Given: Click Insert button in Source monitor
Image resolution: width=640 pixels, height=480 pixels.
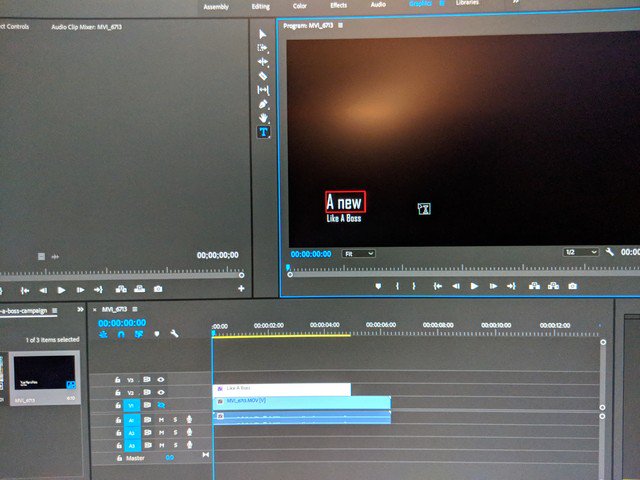Looking at the screenshot, I should tap(121, 289).
